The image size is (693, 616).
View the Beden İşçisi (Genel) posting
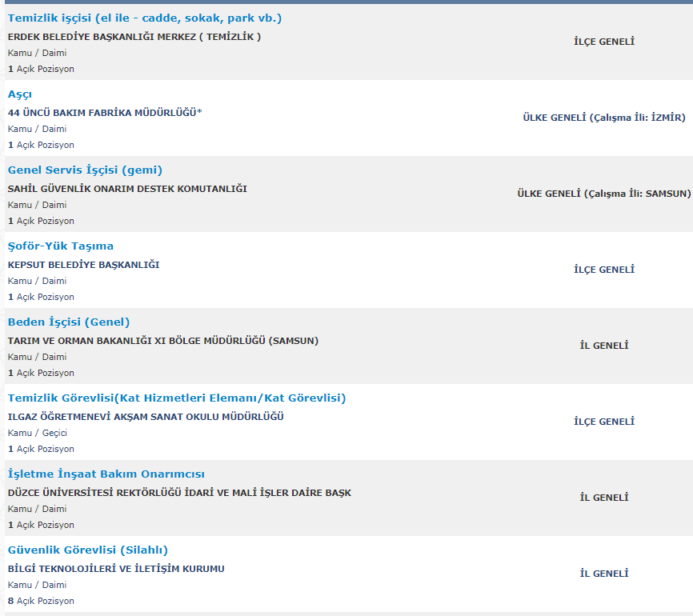point(69,322)
